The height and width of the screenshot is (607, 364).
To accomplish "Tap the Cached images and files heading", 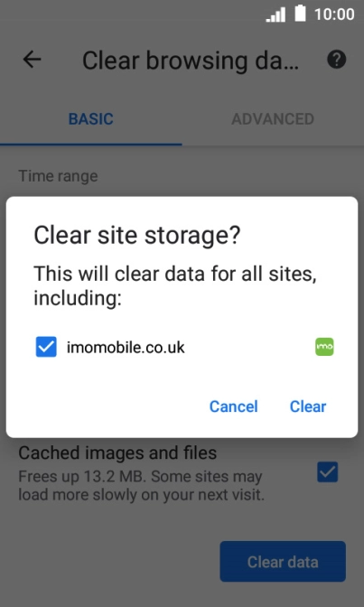I will coord(117,453).
